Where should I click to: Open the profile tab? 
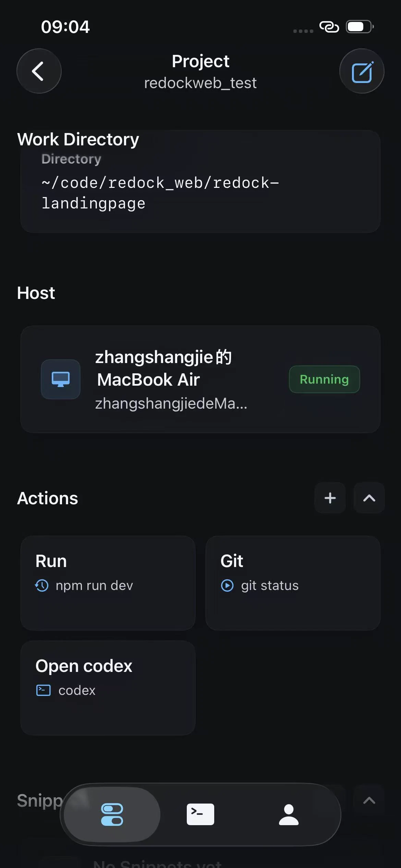(289, 814)
